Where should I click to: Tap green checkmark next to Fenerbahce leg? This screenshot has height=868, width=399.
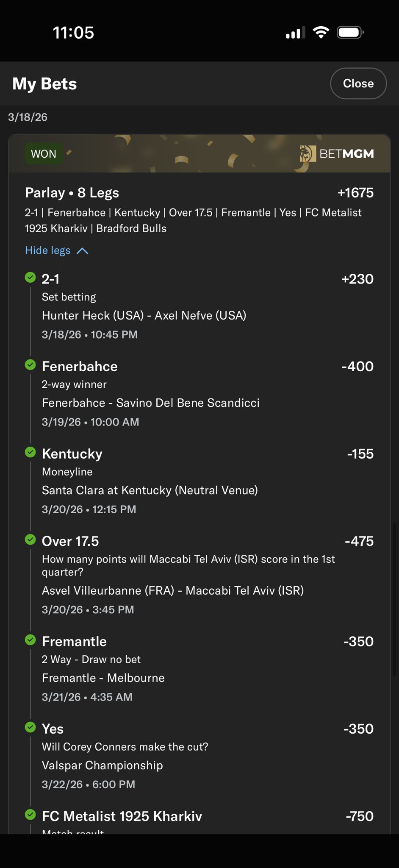click(x=30, y=365)
